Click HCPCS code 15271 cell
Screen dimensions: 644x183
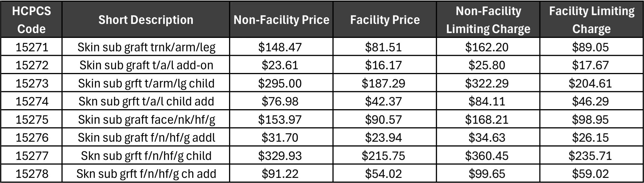tap(32, 47)
